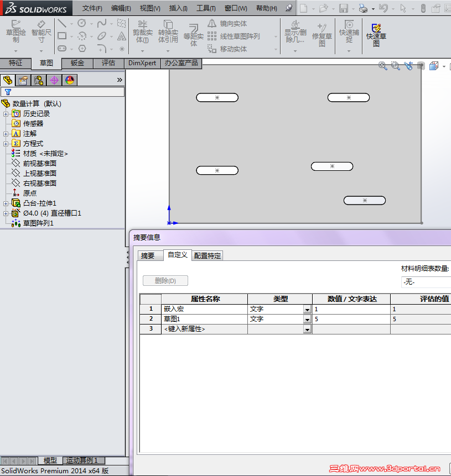Click the 修复草图 repair sketch tool
451x476 pixels.
point(322,35)
